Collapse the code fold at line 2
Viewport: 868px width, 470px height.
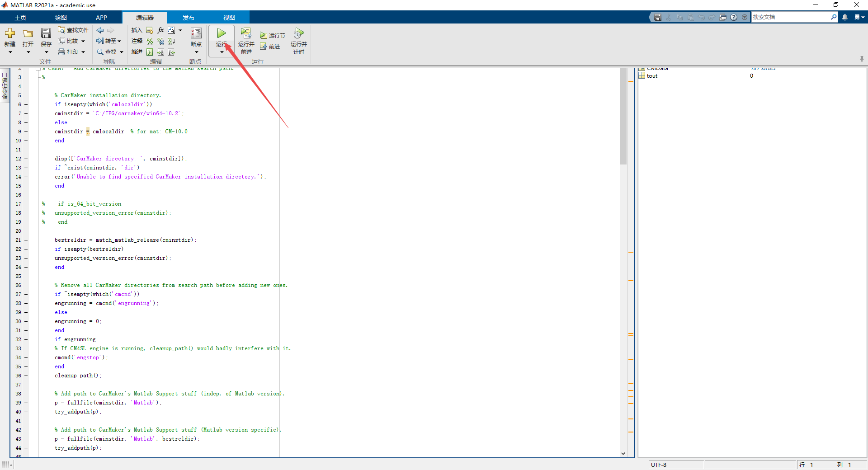[x=38, y=69]
